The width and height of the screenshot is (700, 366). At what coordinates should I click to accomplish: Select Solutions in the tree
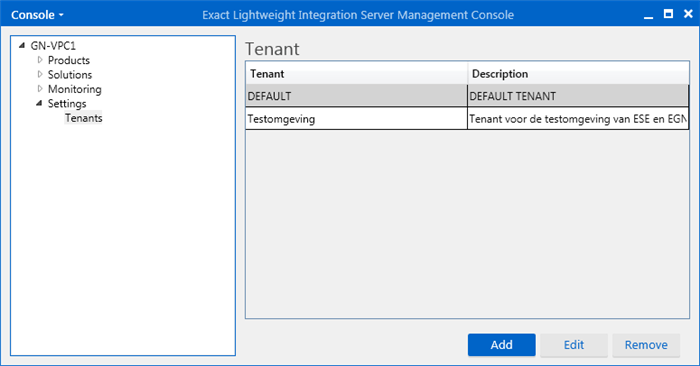tap(70, 75)
